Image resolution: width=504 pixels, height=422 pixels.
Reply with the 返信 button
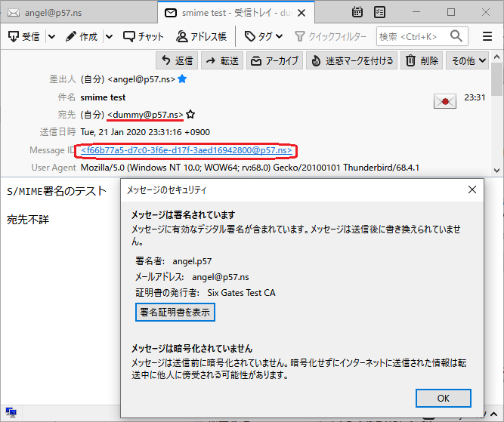pyautogui.click(x=177, y=60)
